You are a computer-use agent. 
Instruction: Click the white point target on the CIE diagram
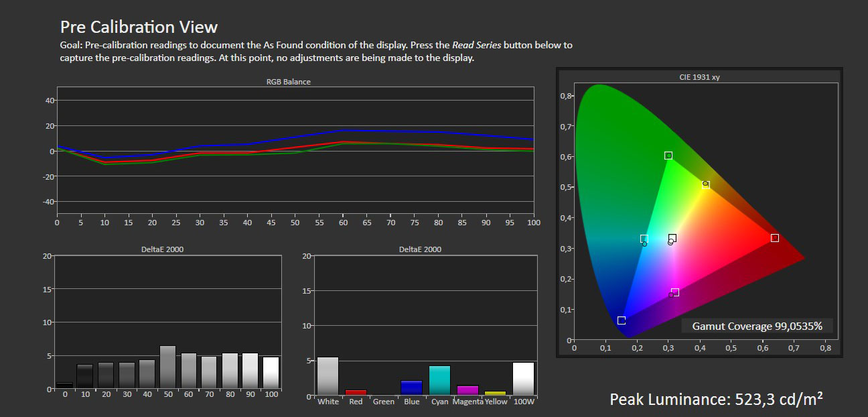coord(672,238)
